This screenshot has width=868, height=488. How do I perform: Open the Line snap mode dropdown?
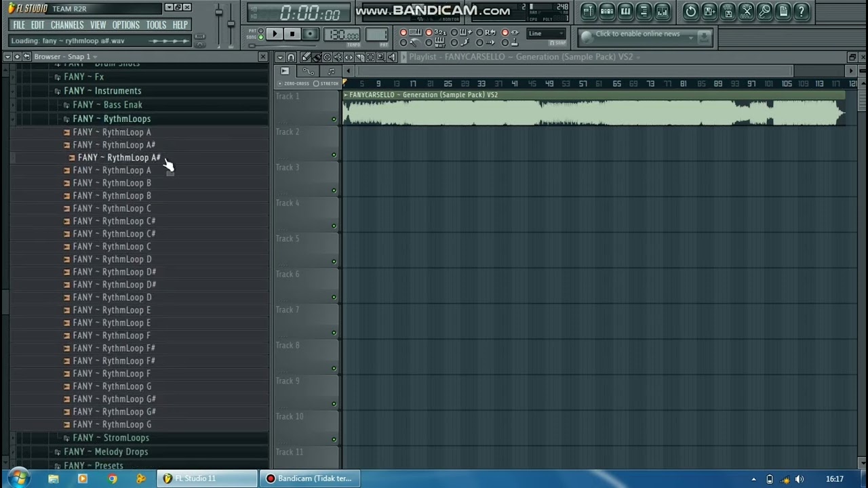[546, 33]
